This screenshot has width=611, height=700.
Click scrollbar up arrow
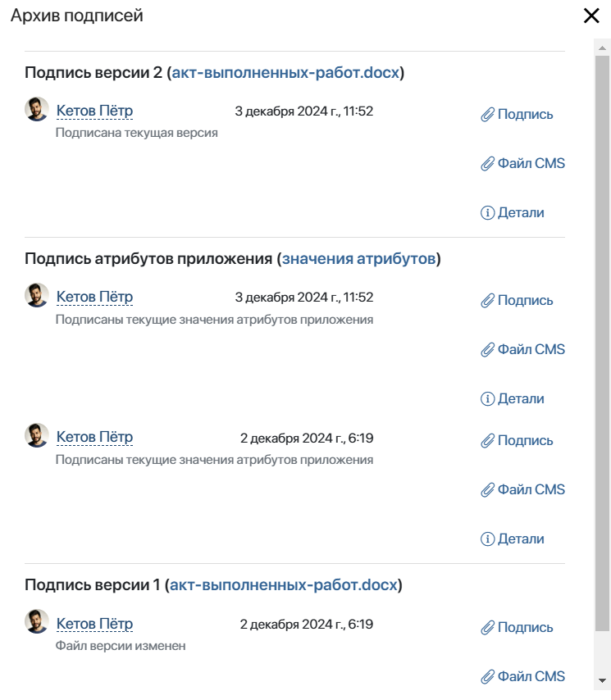coord(602,48)
